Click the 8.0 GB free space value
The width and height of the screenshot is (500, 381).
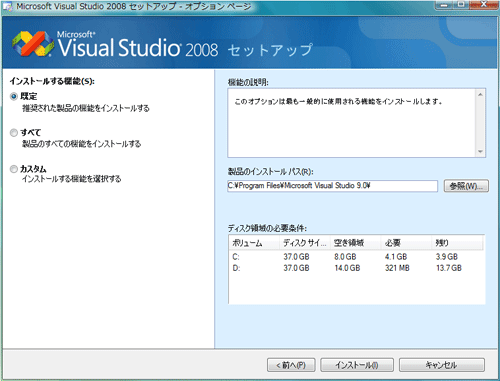(x=345, y=257)
